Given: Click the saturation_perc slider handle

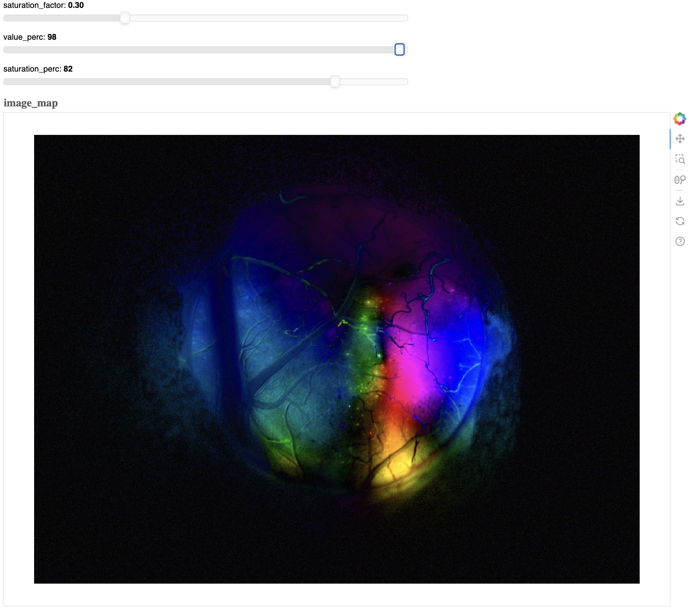Looking at the screenshot, I should pyautogui.click(x=335, y=81).
